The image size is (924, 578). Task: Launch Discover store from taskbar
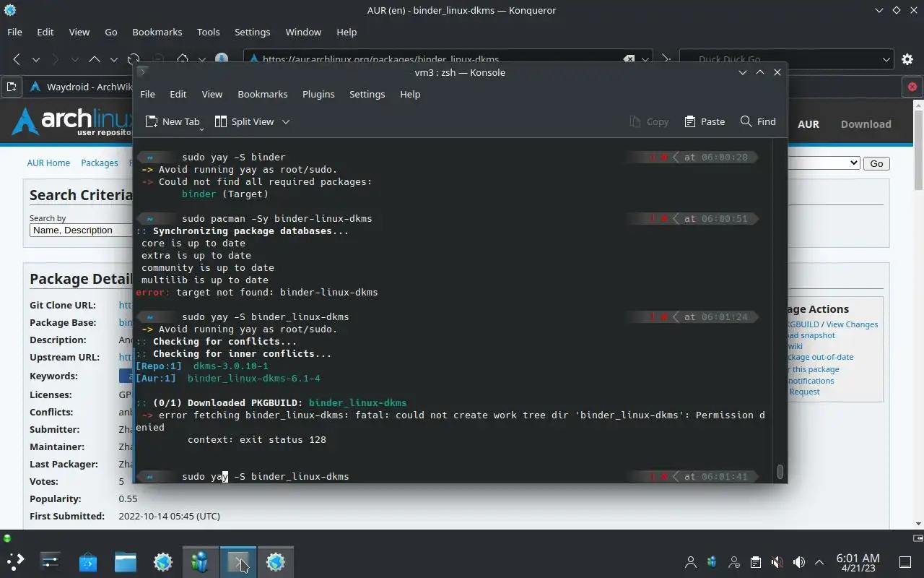click(88, 561)
